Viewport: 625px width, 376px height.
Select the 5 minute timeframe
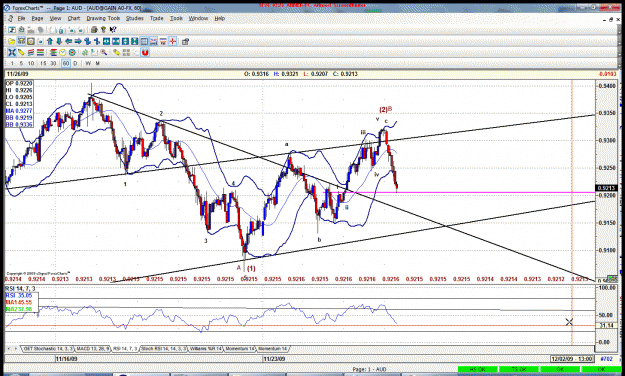click(21, 63)
